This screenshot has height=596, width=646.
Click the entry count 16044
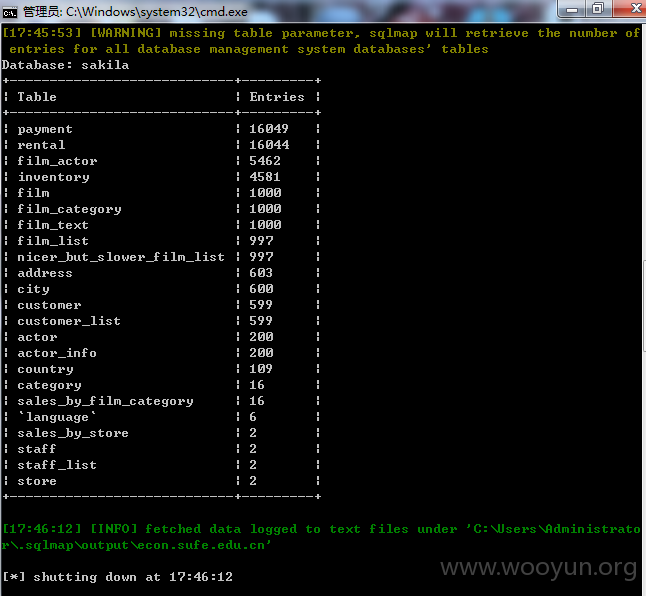coord(269,145)
